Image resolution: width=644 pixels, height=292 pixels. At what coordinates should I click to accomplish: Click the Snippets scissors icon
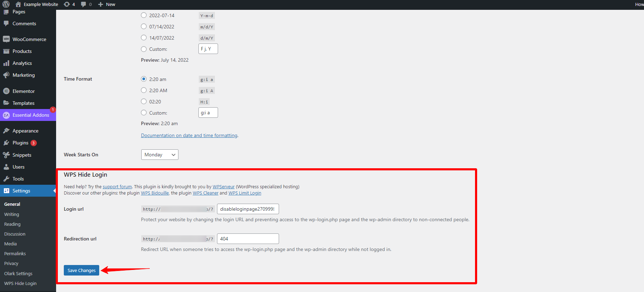pyautogui.click(x=6, y=155)
